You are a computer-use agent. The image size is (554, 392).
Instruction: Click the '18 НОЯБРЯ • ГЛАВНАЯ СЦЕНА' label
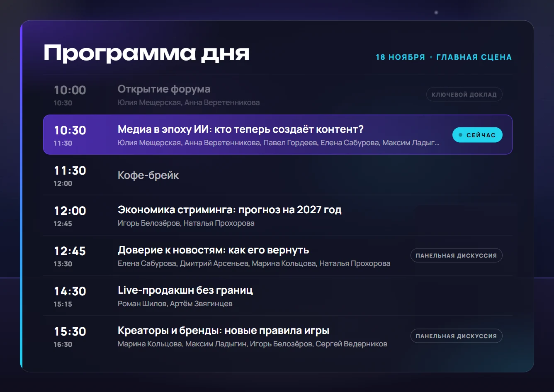point(444,57)
